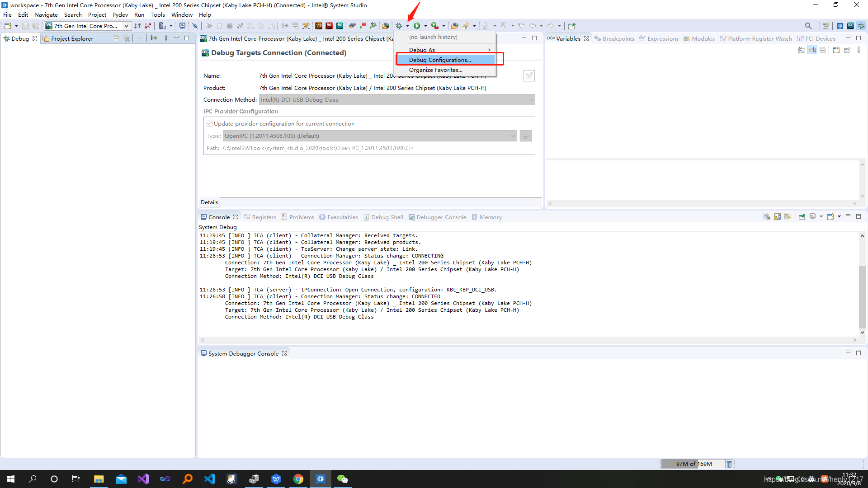Screen dimensions: 868x488
Task: Click the Pin Console icon
Action: (x=802, y=216)
